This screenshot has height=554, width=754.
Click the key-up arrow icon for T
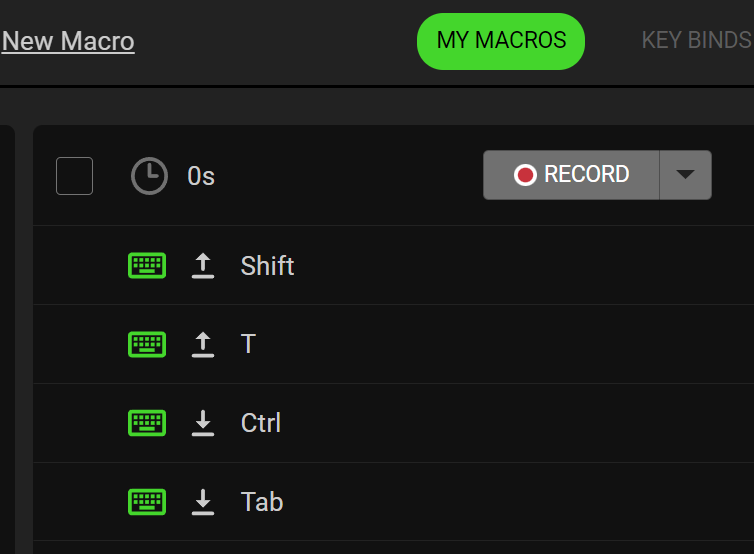(203, 344)
